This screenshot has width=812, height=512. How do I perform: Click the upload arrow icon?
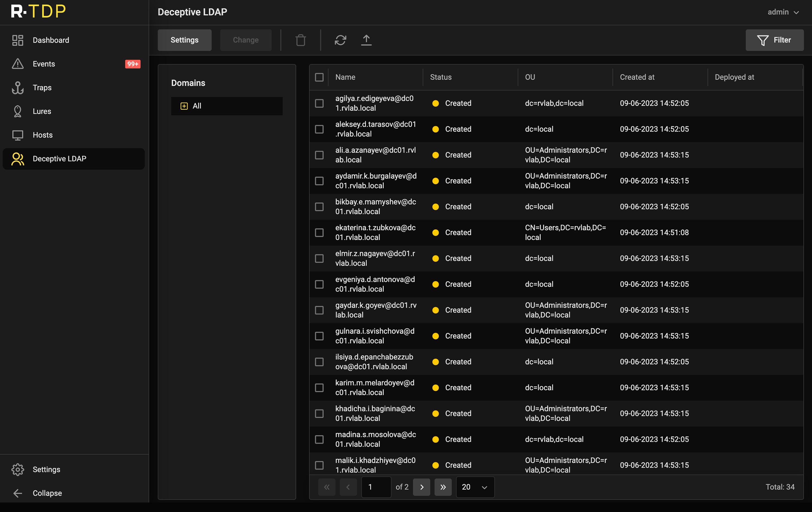click(x=366, y=40)
